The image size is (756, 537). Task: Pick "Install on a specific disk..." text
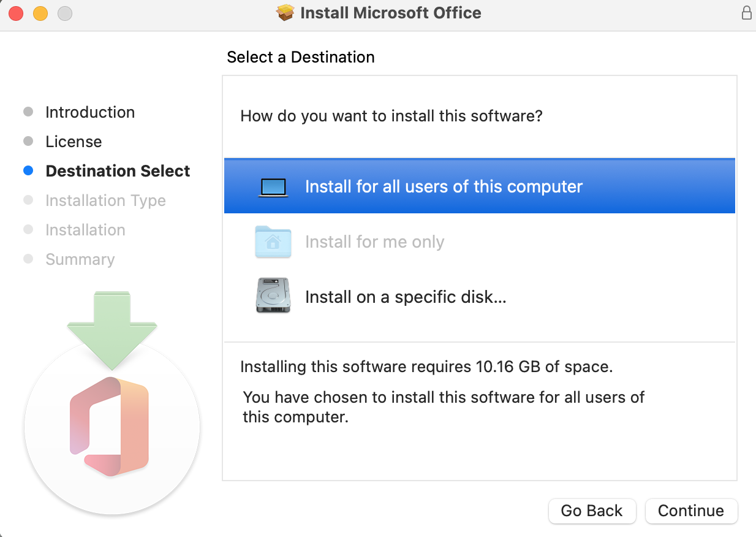pos(406,297)
